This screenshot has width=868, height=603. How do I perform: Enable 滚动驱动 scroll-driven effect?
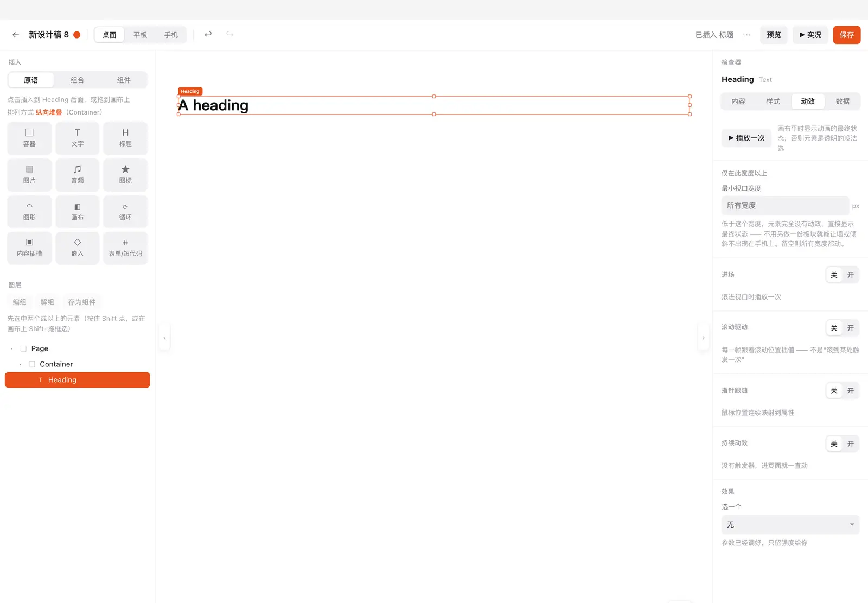tap(851, 328)
